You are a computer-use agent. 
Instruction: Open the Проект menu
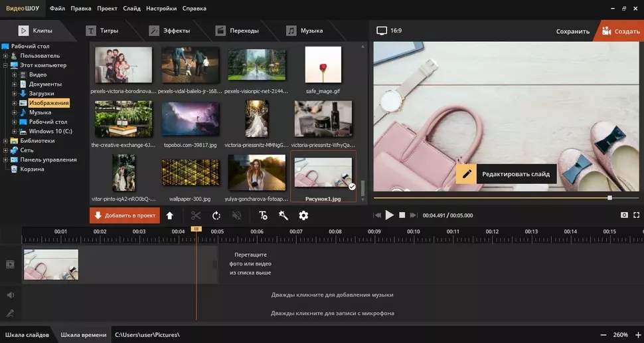pos(107,9)
